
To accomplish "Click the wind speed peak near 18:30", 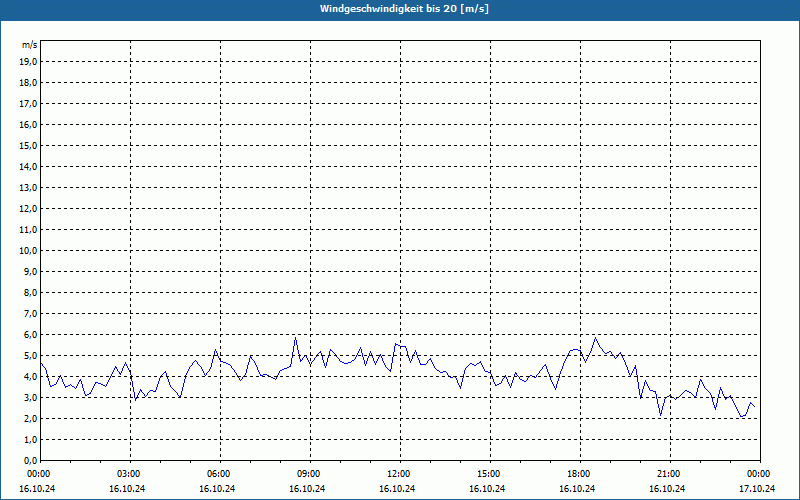I will pyautogui.click(x=595, y=338).
